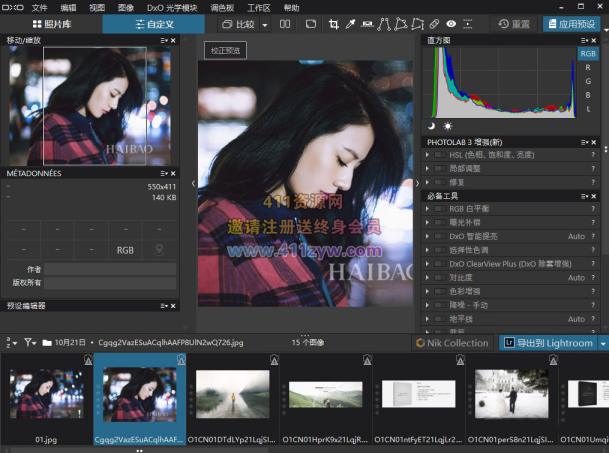
Task: Click the 应用预设 button
Action: click(572, 24)
